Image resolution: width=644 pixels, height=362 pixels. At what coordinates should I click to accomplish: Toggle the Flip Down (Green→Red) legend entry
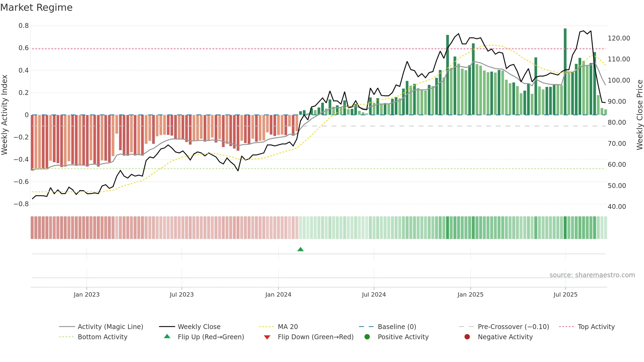[x=309, y=337]
